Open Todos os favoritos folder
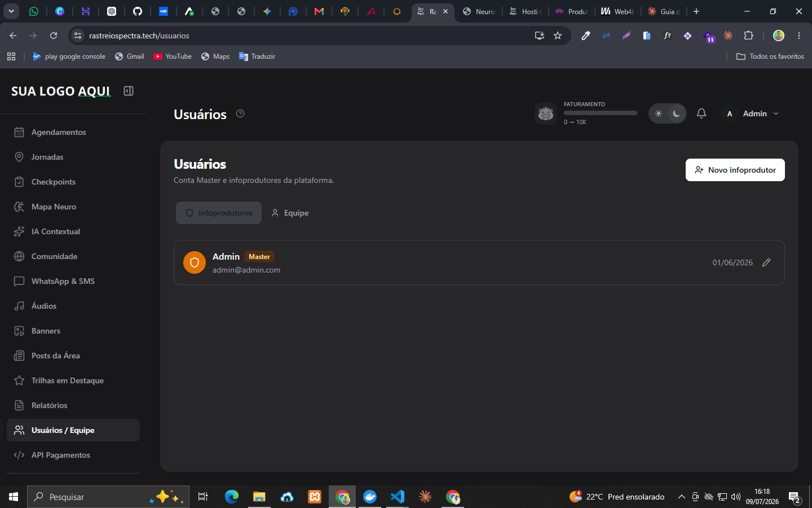Viewport: 812px width, 508px height. 770,56
